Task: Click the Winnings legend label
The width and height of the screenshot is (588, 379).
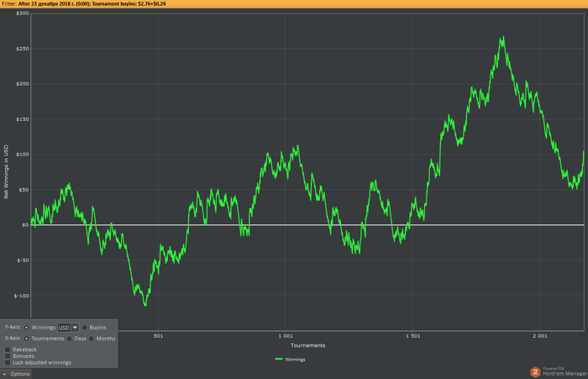Action: pyautogui.click(x=295, y=360)
